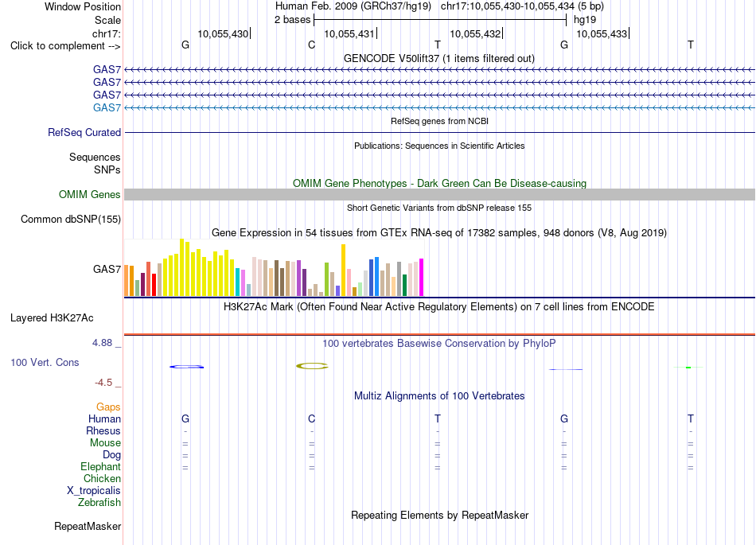Open Publications: Sequences in Scientific Articles title
756x545 pixels.
click(439, 146)
